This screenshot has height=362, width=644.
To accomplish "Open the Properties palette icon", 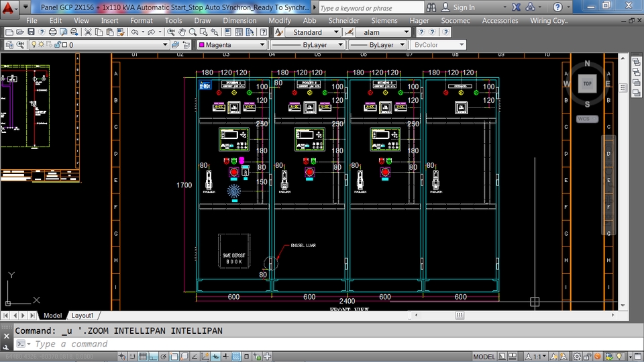I will tap(228, 32).
